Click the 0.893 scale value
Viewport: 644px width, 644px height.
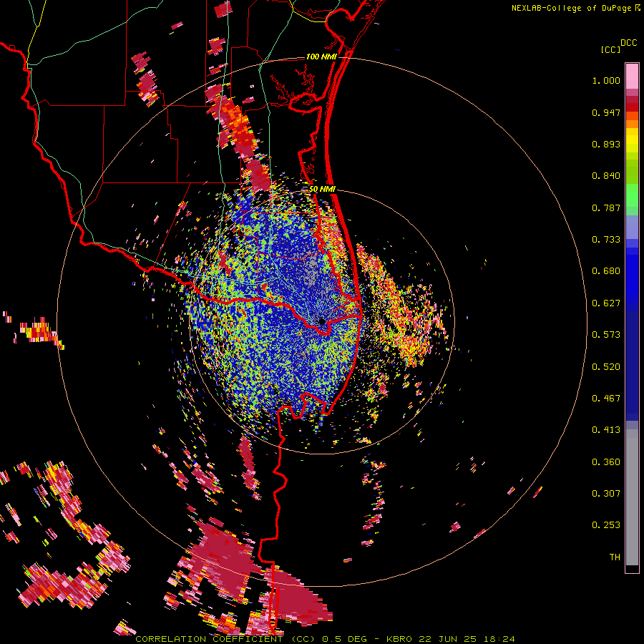pos(606,144)
